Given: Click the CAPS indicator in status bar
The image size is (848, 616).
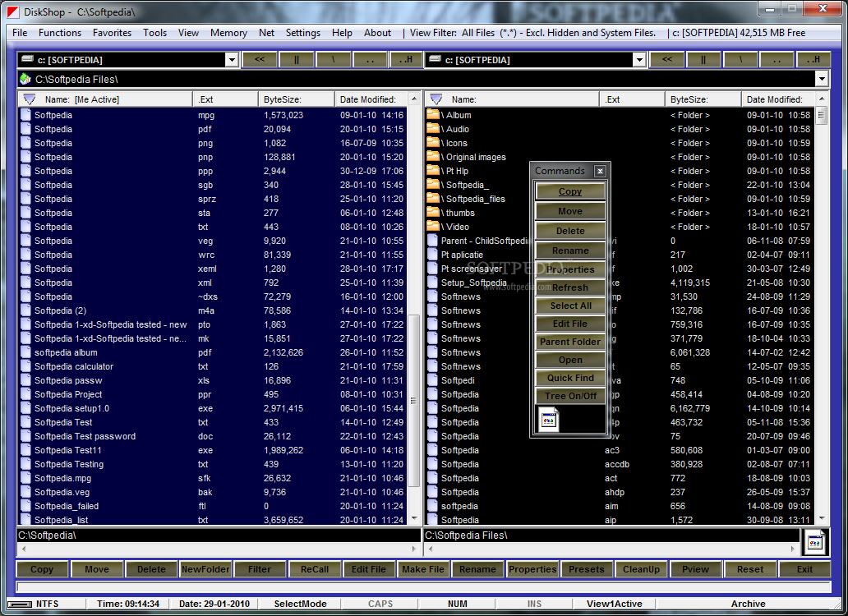Looking at the screenshot, I should (380, 604).
